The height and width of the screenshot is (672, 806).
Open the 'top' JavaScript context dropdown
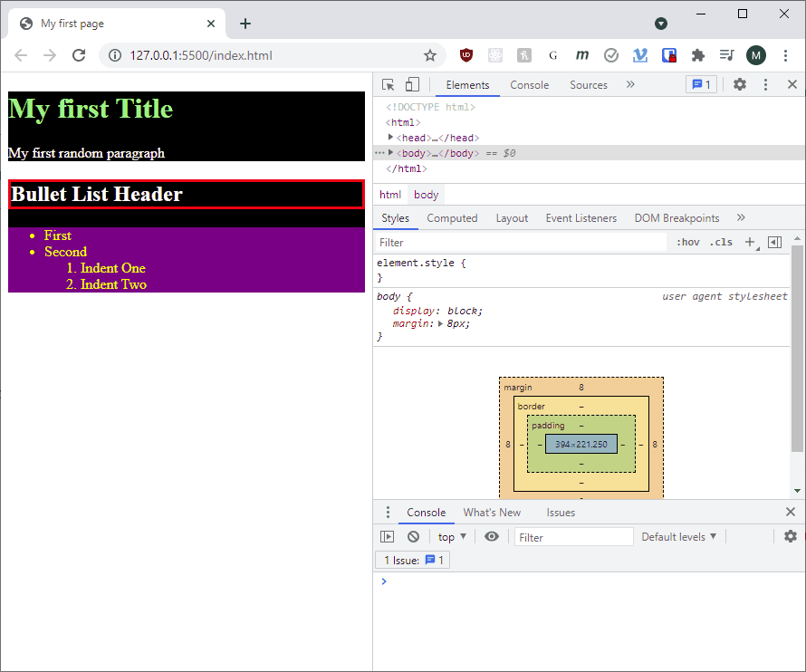(x=452, y=537)
